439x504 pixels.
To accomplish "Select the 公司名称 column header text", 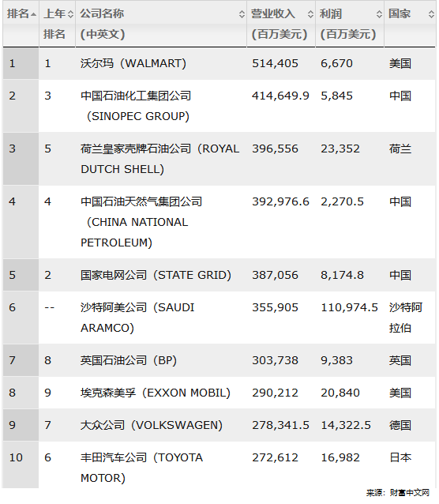I will 102,13.
